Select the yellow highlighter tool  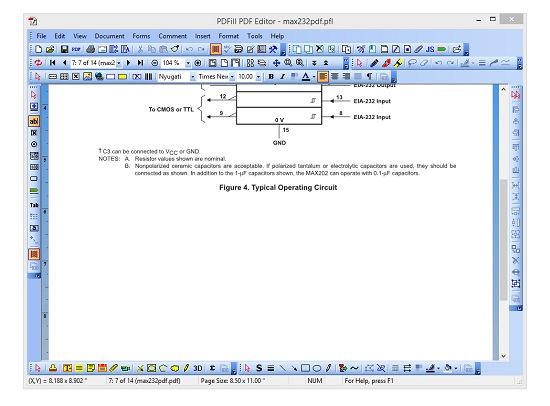pyautogui.click(x=398, y=63)
